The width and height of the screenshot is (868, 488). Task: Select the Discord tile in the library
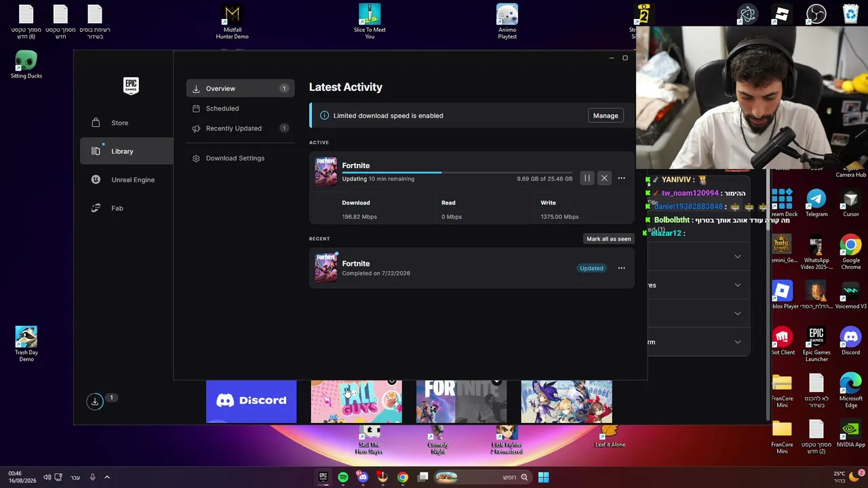tap(251, 401)
